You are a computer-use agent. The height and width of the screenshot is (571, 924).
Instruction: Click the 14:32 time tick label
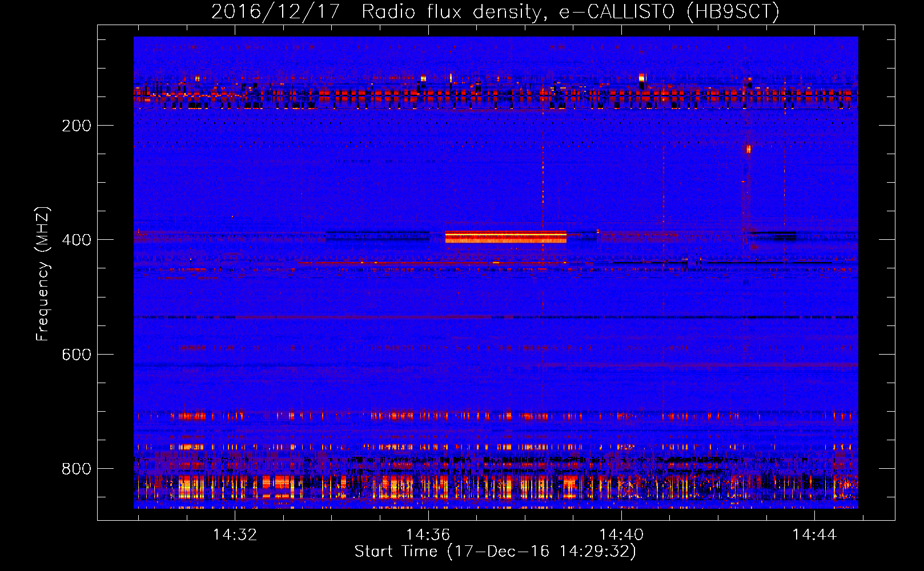point(235,535)
